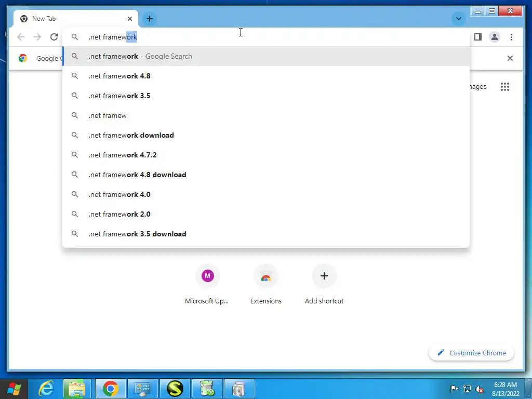Open the tab search dropdown arrow
This screenshot has width=532, height=399.
pyautogui.click(x=458, y=19)
